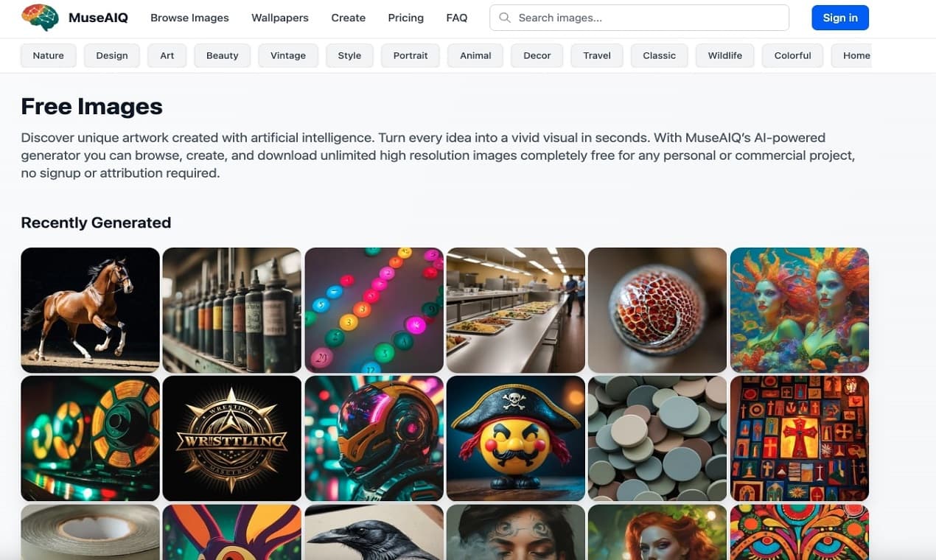The image size is (936, 560).
Task: View the pirate emoji image
Action: [516, 438]
